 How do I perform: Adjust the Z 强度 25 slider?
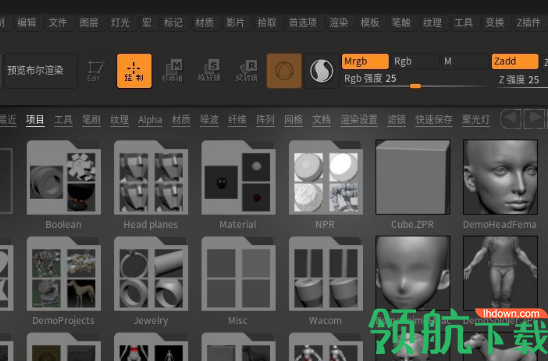pyautogui.click(x=519, y=81)
